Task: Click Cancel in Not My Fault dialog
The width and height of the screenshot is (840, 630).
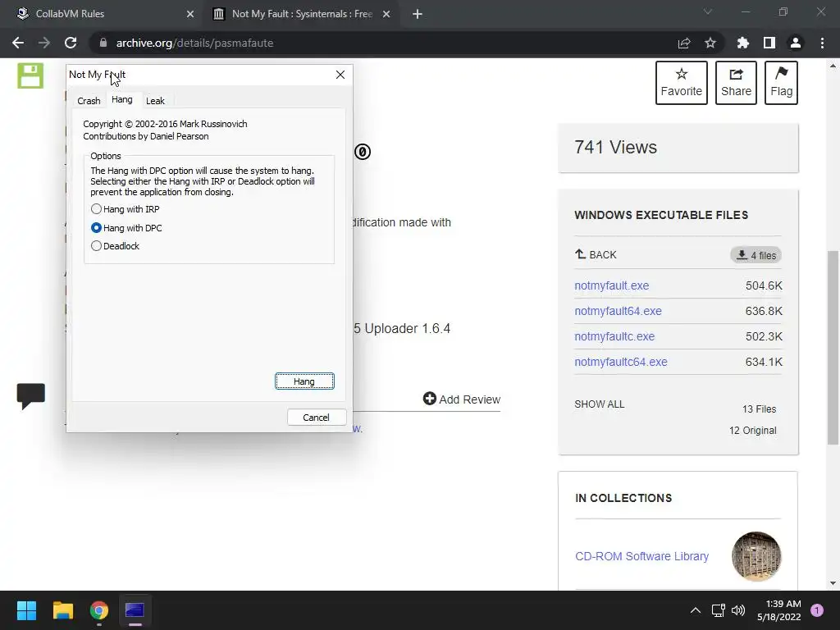Action: 316,418
